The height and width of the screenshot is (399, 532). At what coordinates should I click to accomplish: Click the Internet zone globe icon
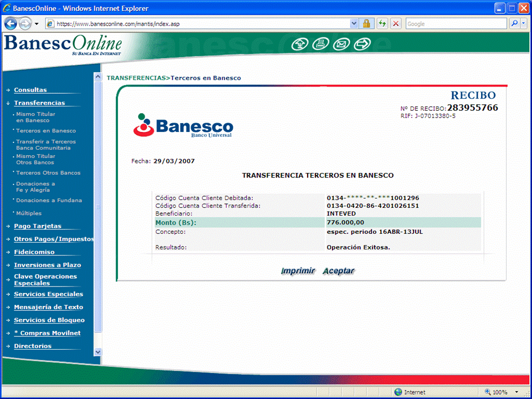398,392
